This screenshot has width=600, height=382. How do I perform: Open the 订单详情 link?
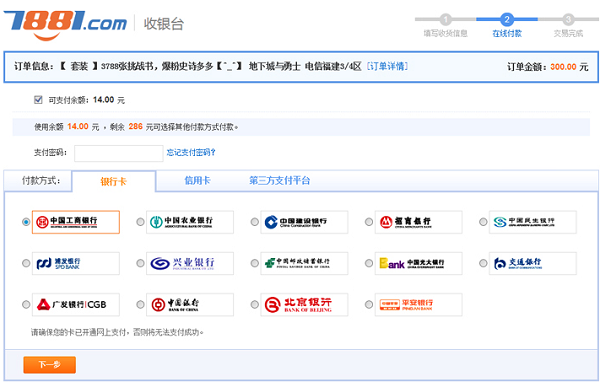(x=387, y=67)
